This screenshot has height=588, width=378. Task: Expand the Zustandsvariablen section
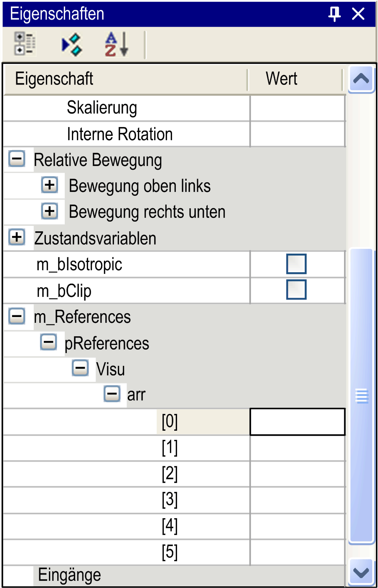point(17,237)
